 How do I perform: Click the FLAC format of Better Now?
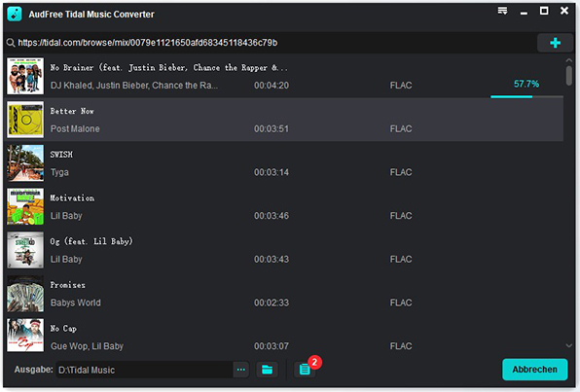[x=401, y=128]
